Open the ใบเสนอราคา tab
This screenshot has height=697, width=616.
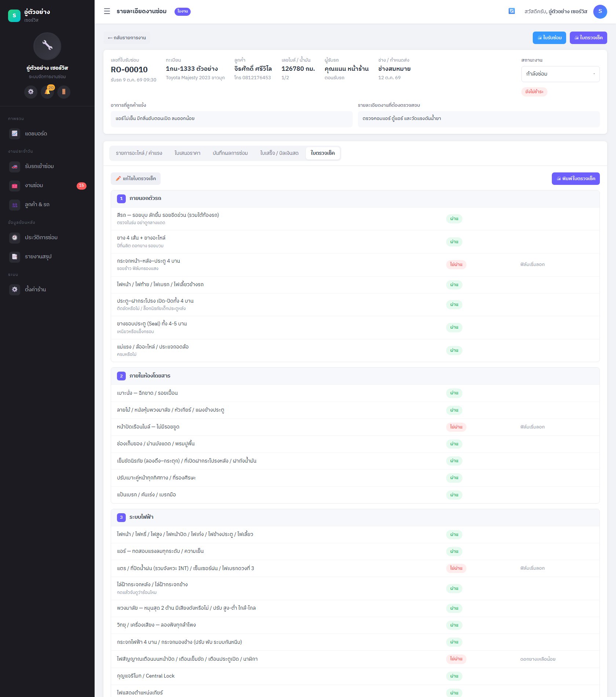point(187,153)
